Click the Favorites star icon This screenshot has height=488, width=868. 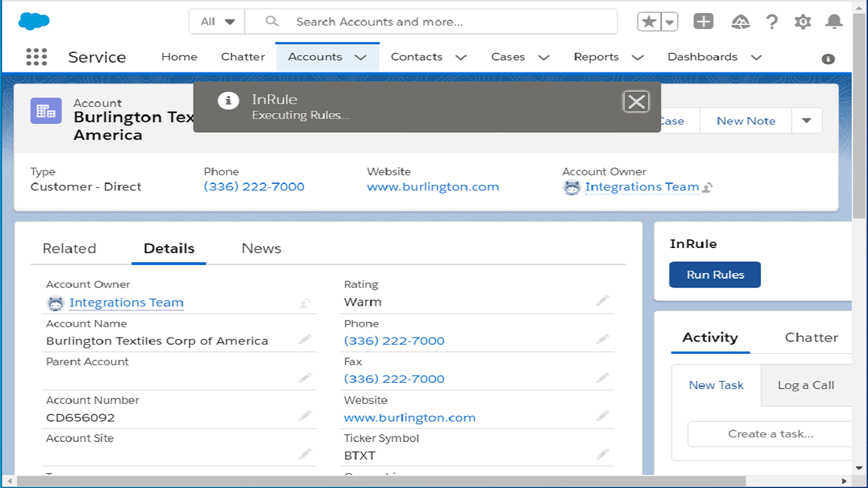[649, 22]
